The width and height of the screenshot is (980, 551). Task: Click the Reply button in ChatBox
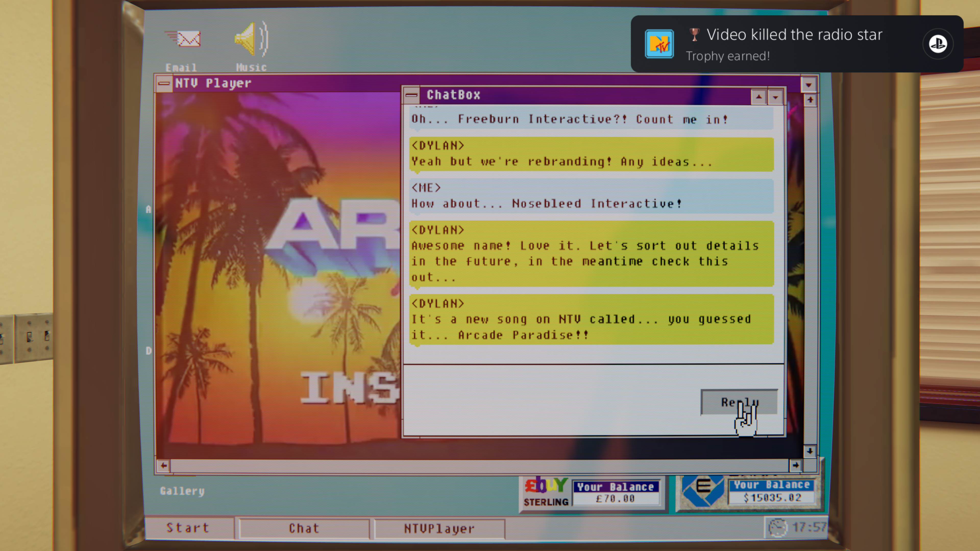(x=739, y=402)
